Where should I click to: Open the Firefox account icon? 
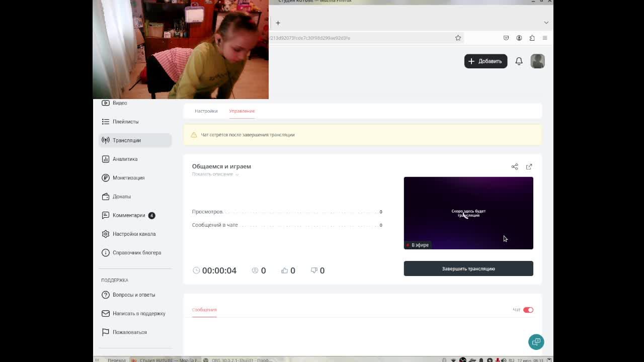519,38
